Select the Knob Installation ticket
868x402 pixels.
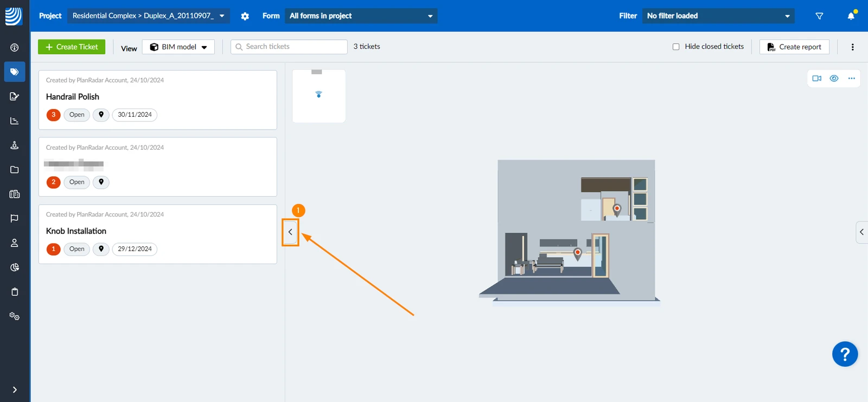pos(158,234)
